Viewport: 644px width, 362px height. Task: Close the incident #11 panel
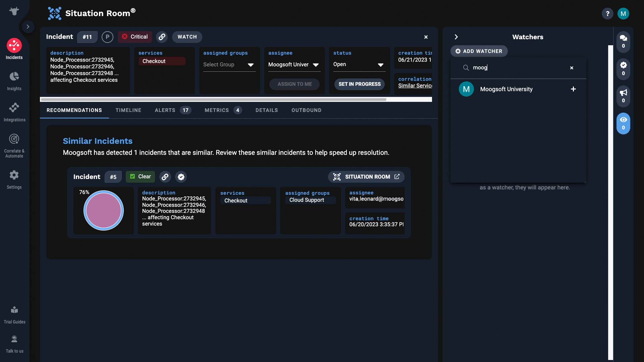pyautogui.click(x=426, y=37)
